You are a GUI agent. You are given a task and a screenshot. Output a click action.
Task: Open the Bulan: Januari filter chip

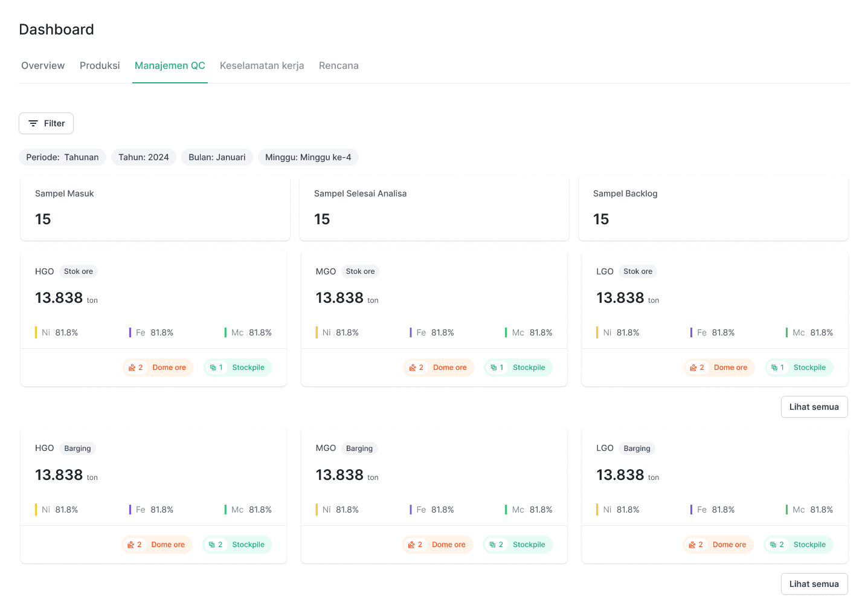pos(217,157)
